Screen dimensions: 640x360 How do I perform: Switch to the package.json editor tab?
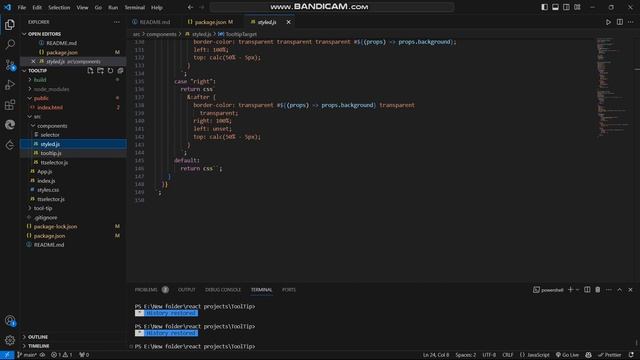[211, 22]
